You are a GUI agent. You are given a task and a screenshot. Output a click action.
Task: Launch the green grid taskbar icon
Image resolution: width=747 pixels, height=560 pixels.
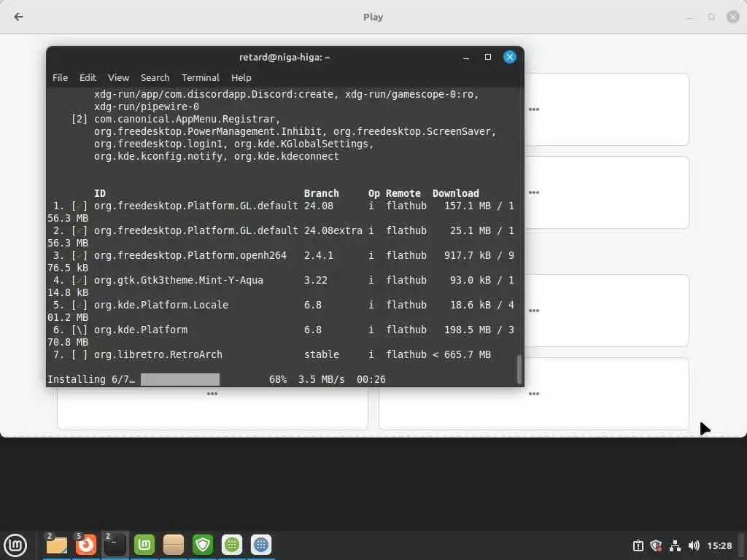[232, 545]
